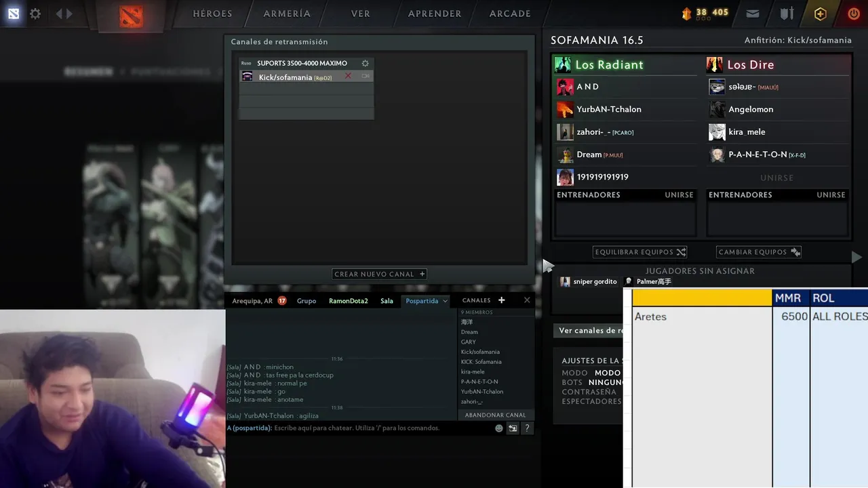The height and width of the screenshot is (488, 868).
Task: Switch to Arequipa, AR chat tab
Action: tap(252, 301)
